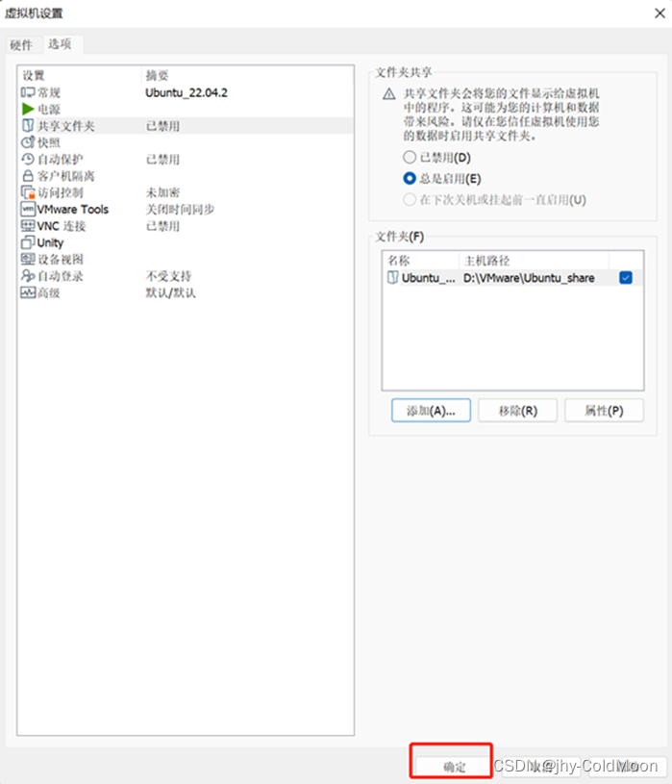Screen dimensions: 672x784
Task: Select the 客户机隔离 row text
Action: tap(66, 176)
